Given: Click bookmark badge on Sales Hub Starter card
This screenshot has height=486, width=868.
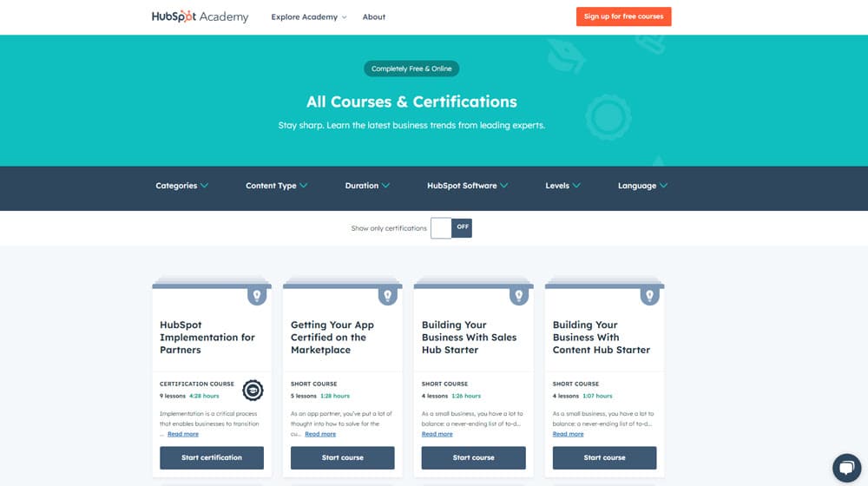Looking at the screenshot, I should click(x=519, y=296).
